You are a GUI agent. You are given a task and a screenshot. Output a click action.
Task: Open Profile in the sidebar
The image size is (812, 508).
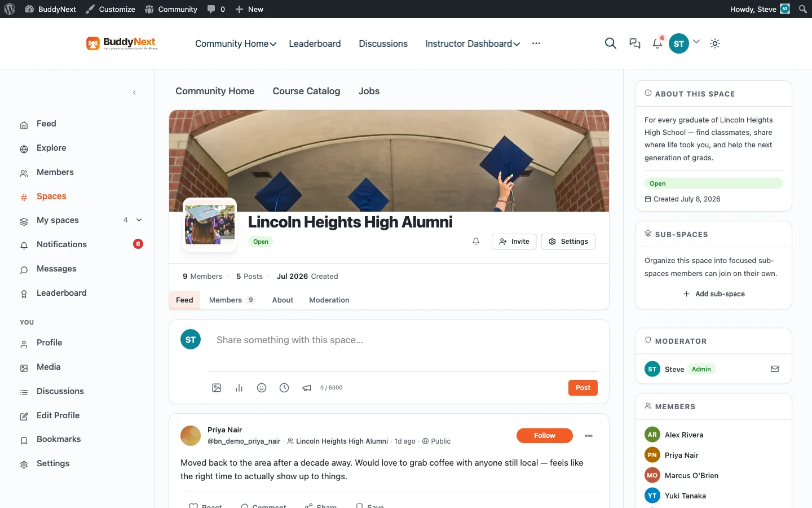pos(49,343)
